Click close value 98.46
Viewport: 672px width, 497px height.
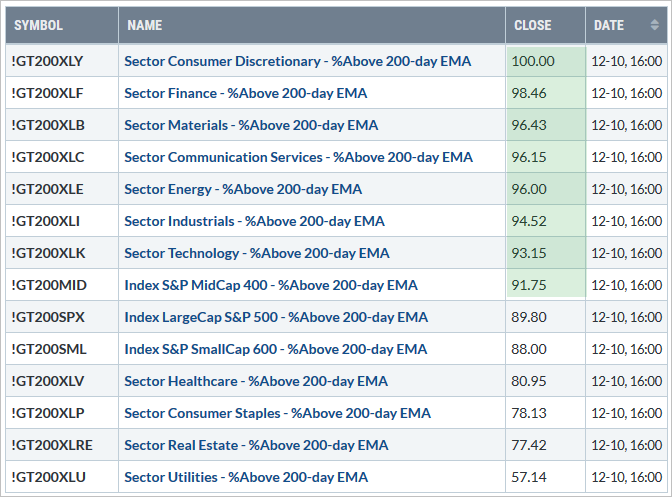point(529,93)
